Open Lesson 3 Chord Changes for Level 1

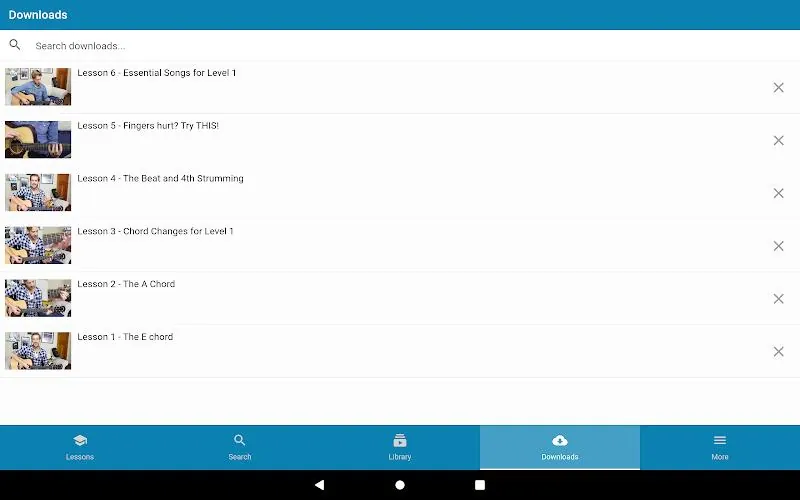click(x=155, y=231)
